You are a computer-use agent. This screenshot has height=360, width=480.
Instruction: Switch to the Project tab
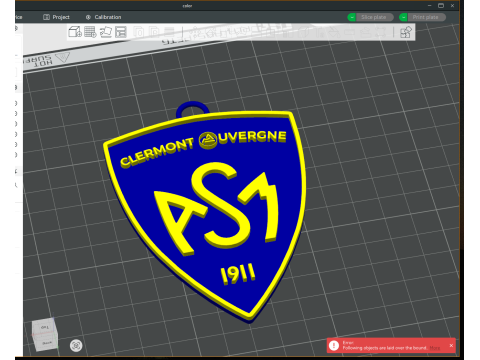pos(56,17)
